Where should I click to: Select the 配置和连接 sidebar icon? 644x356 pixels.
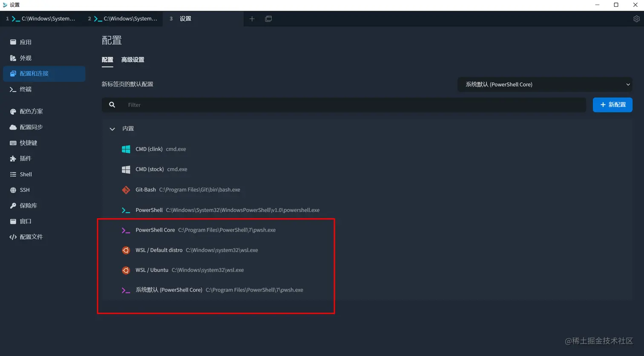coord(13,74)
